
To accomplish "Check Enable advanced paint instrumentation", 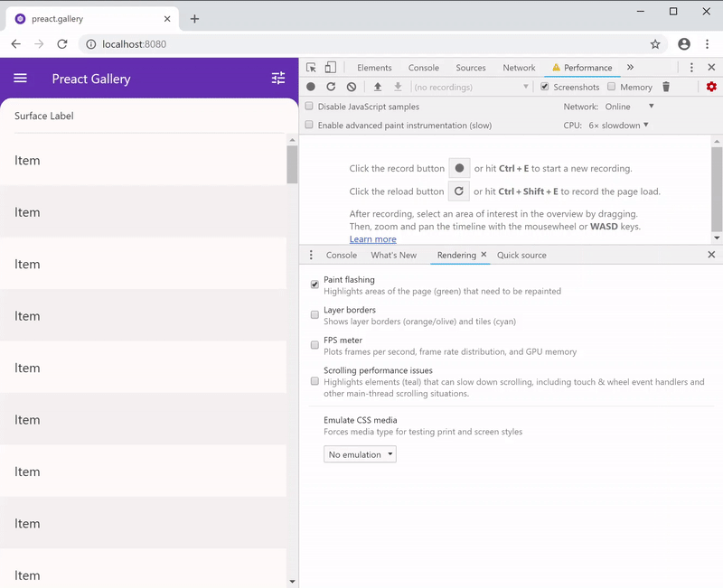I will [309, 125].
